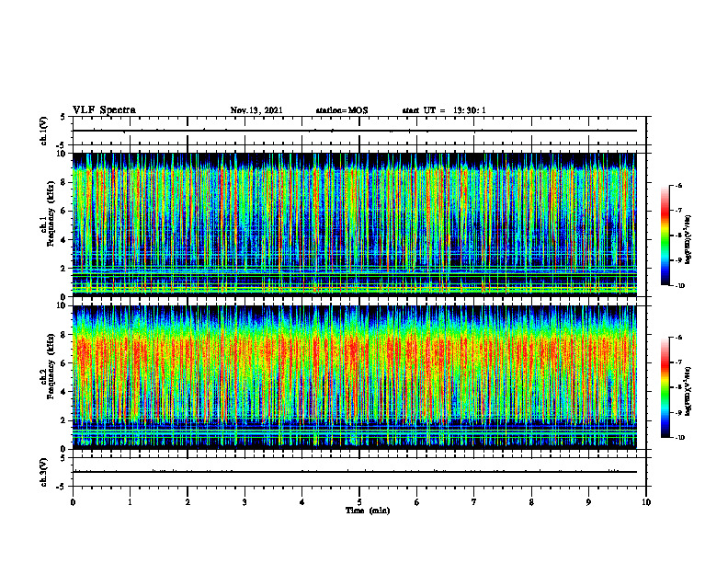Click the "5" tick on ch.1(V) axis
This screenshot has height=563, width=728.
63,117
